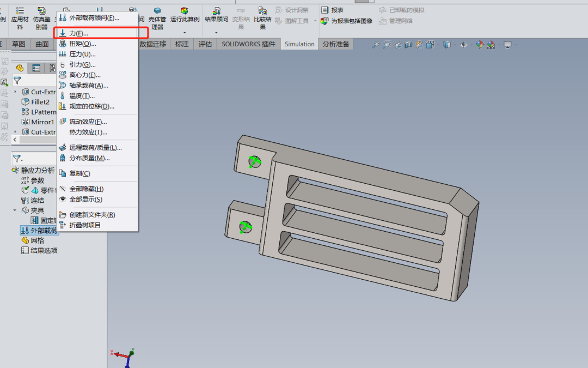
Task: Click the Apply Scene icon
Action: [491, 45]
